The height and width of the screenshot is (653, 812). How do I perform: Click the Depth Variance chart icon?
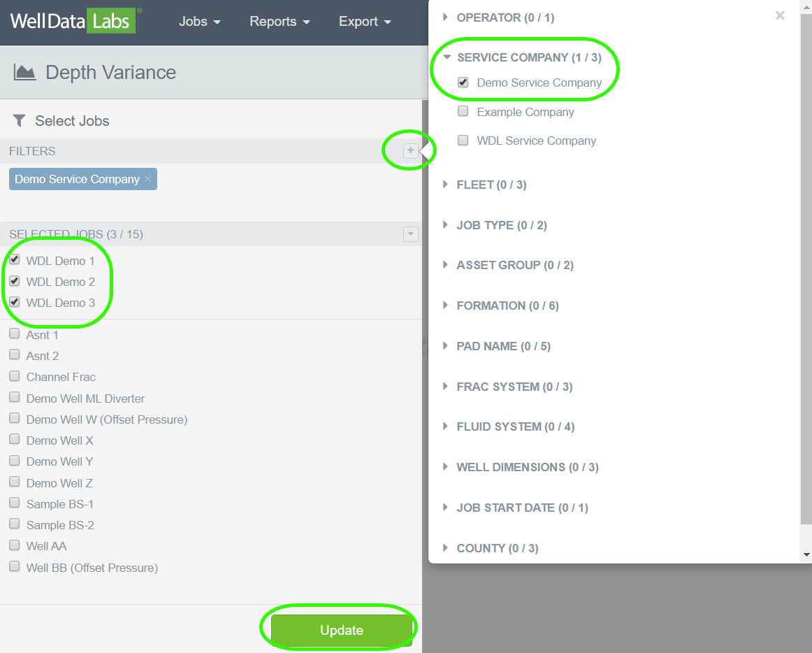point(25,73)
